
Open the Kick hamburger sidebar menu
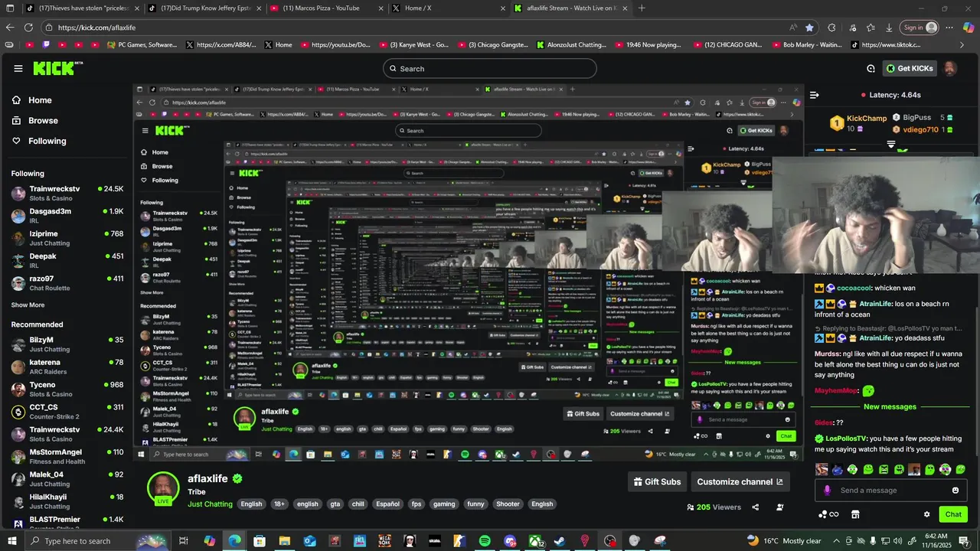tap(18, 68)
